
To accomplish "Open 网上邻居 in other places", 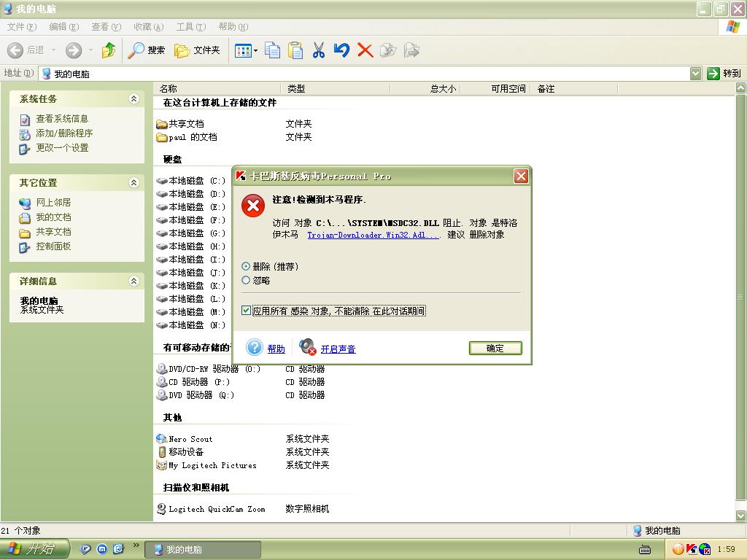I will [53, 203].
